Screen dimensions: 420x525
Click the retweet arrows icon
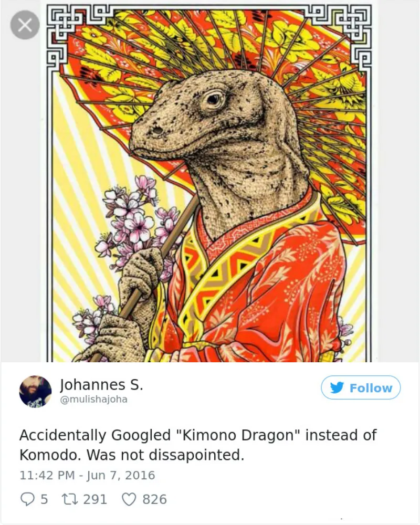coord(70,499)
